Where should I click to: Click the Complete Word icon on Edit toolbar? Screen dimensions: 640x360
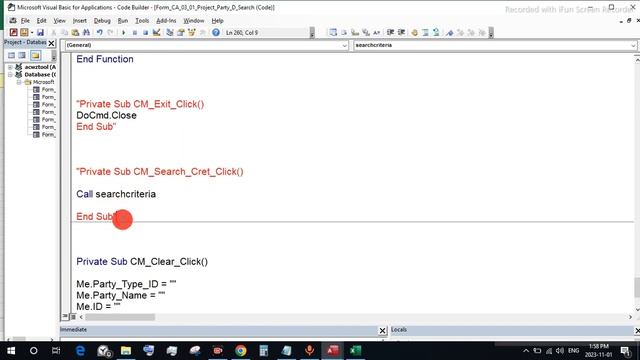pos(376,32)
